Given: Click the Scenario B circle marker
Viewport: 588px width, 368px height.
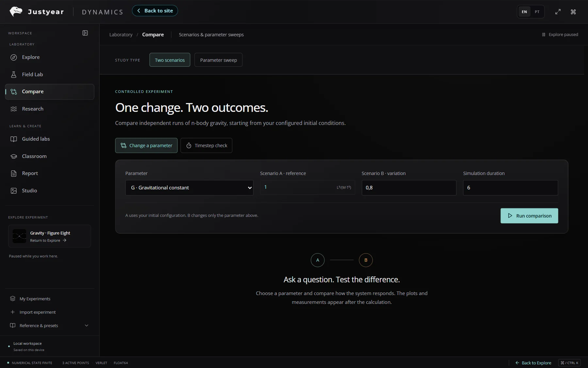Looking at the screenshot, I should tap(366, 260).
